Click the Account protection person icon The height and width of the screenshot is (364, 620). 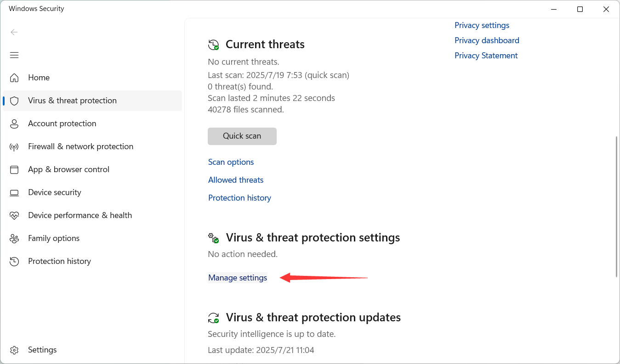pos(14,123)
